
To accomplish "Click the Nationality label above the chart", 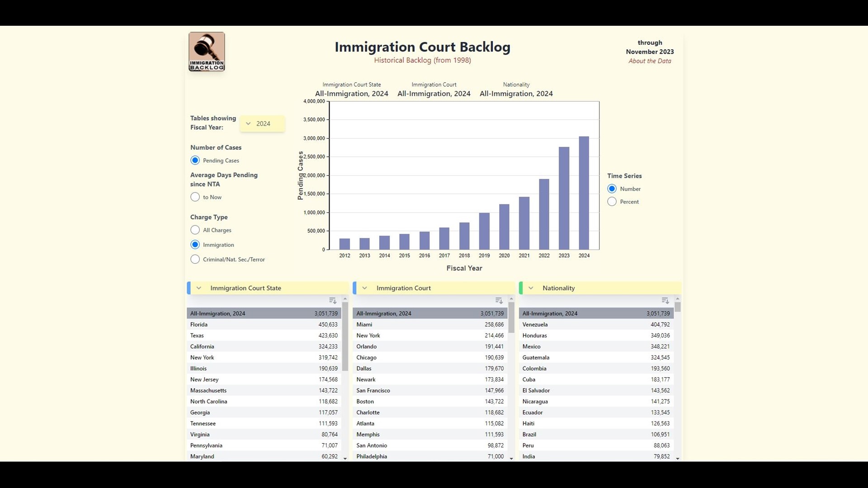I will pos(516,84).
